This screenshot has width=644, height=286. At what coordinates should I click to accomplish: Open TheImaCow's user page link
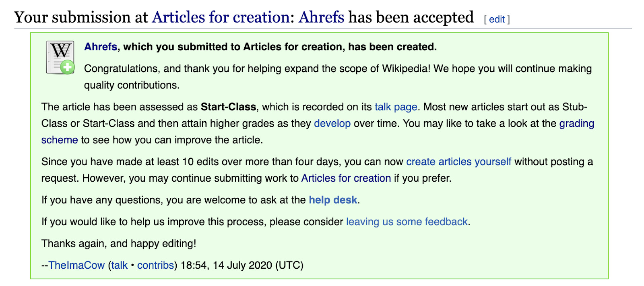76,265
